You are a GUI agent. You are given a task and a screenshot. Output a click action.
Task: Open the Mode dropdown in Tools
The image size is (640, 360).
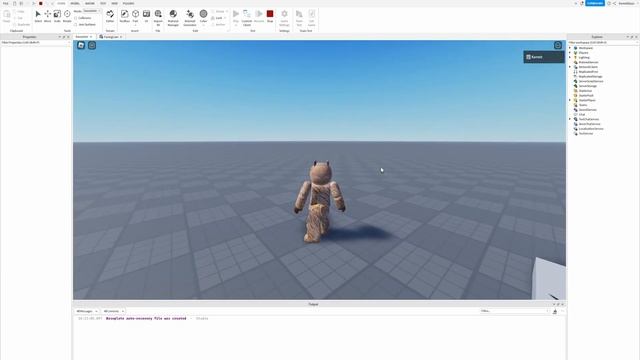point(92,11)
